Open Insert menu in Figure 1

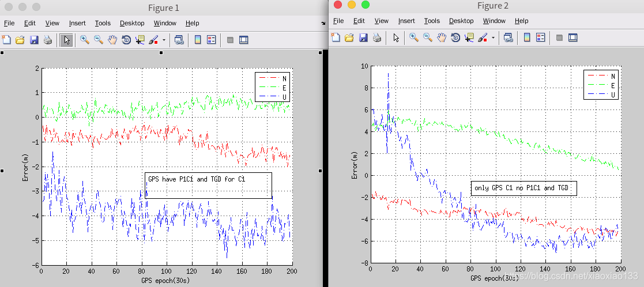[x=78, y=23]
